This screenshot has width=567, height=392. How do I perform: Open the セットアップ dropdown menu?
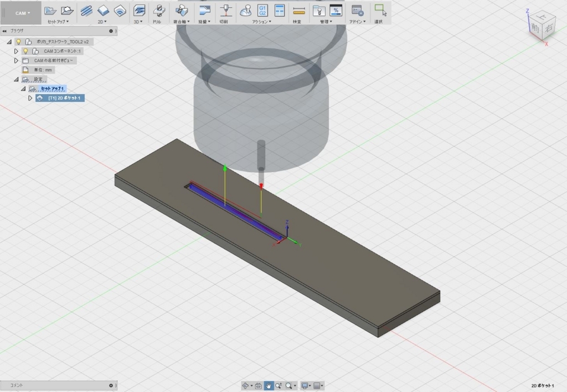58,22
